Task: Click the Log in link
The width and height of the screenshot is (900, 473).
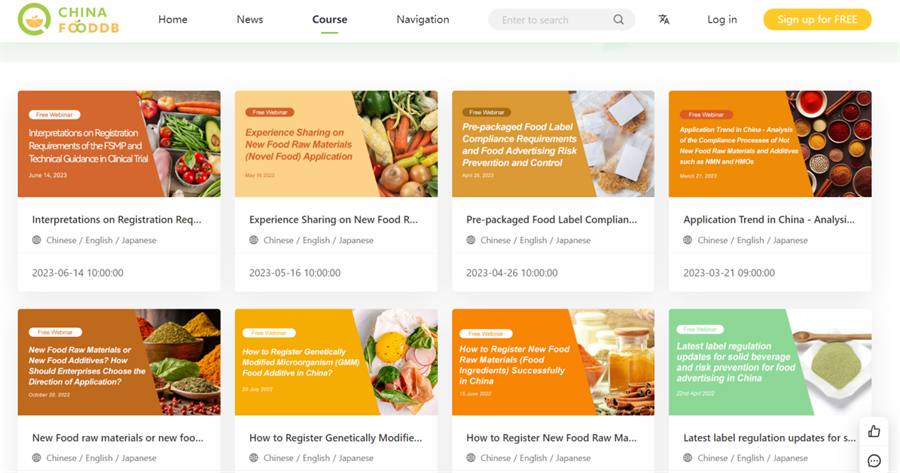Action: click(x=722, y=20)
